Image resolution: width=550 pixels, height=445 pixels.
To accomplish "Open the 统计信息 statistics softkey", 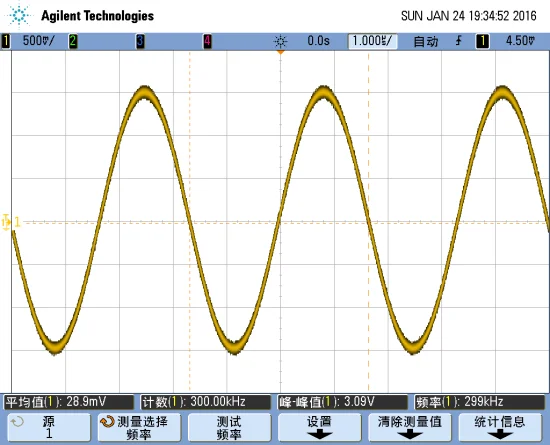I will click(500, 427).
